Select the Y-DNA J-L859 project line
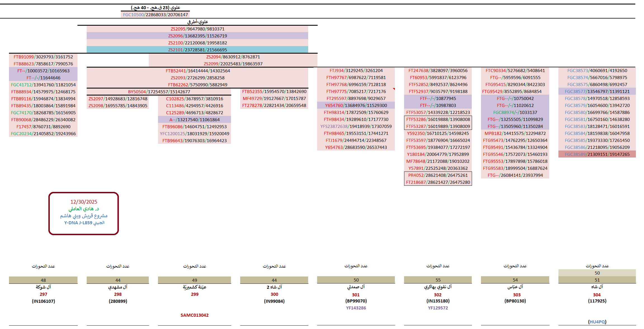 [x=84, y=223]
